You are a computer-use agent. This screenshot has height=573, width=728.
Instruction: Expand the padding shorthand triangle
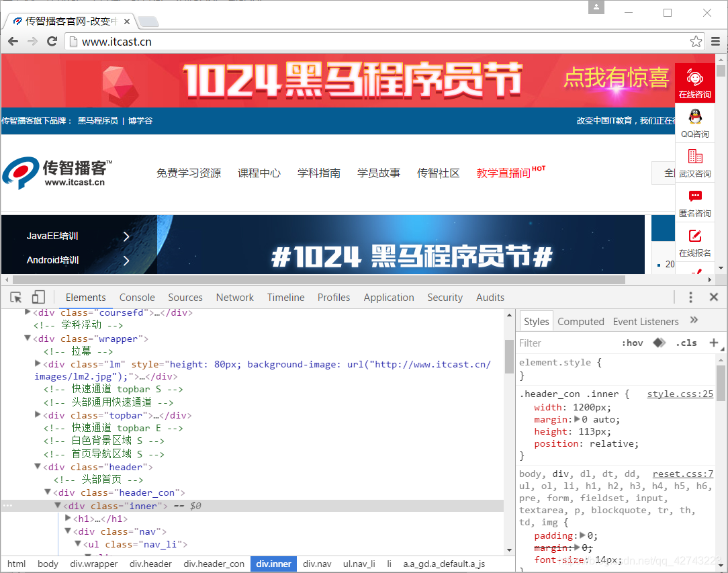click(x=583, y=535)
